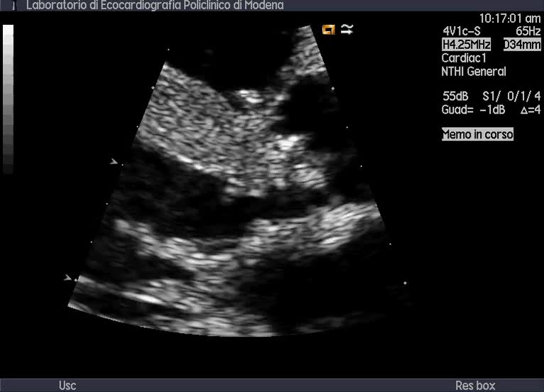Click the orange probe orientation marker icon
544x392 pixels.
(x=328, y=29)
